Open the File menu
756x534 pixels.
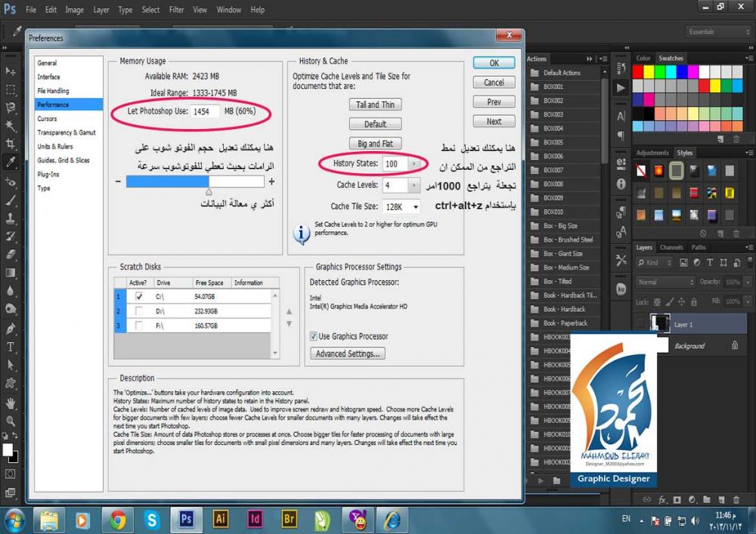click(31, 10)
